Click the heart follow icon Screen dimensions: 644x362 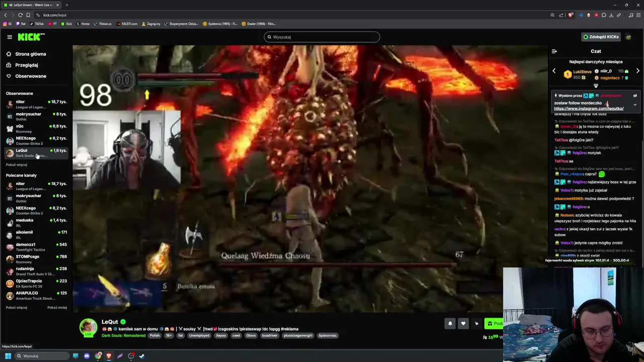click(463, 323)
